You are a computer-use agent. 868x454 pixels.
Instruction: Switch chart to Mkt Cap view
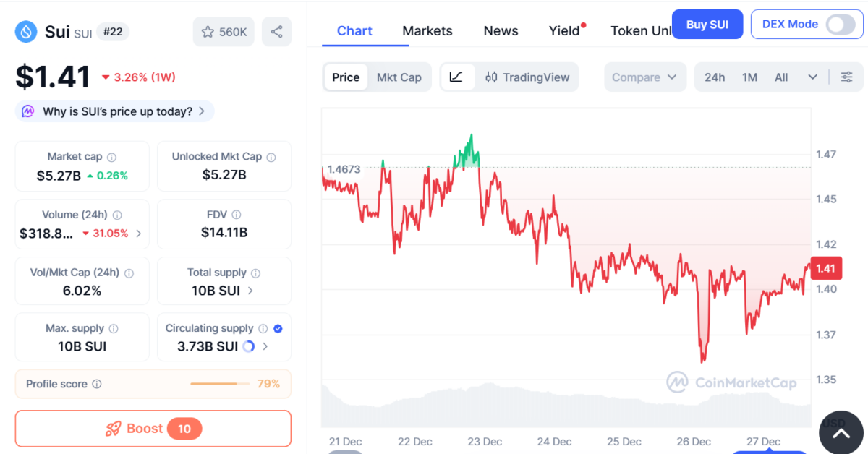coord(399,77)
